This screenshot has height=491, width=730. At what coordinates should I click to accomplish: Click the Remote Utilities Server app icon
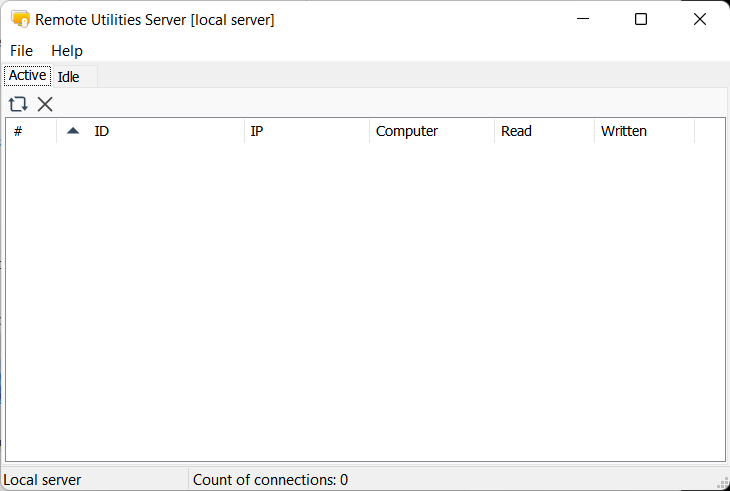tap(20, 19)
